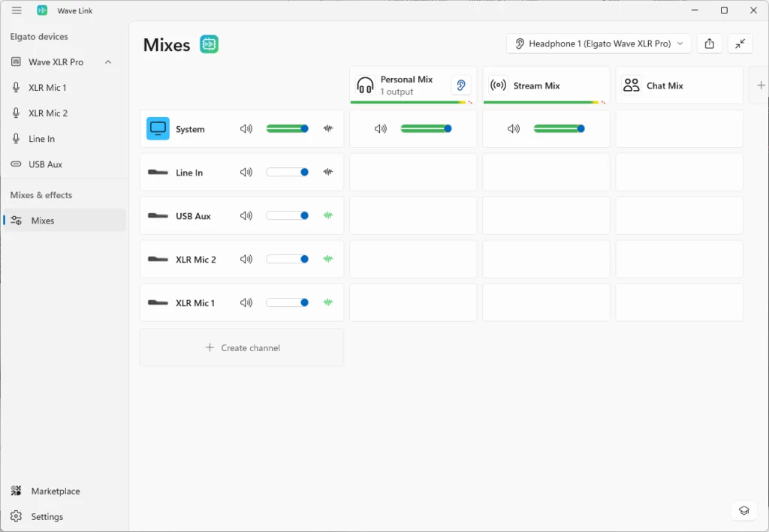769x532 pixels.
Task: Open XLR Mic 2 device in sidebar
Action: click(x=47, y=113)
